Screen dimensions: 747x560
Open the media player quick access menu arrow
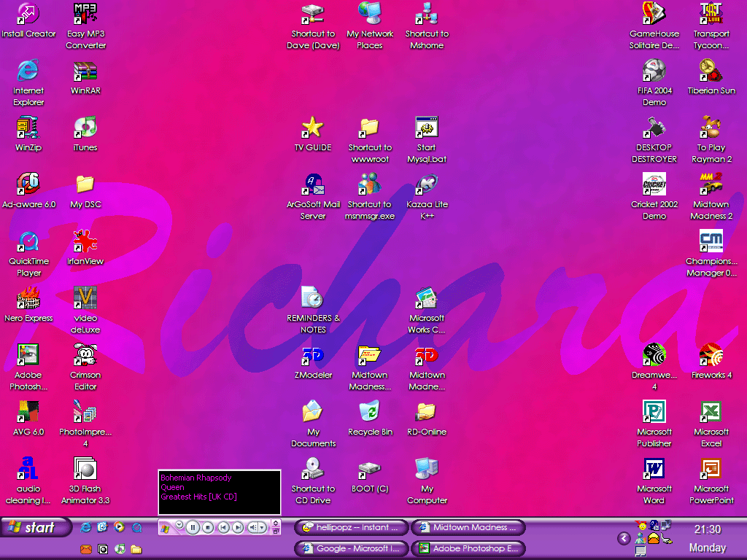pos(179,524)
